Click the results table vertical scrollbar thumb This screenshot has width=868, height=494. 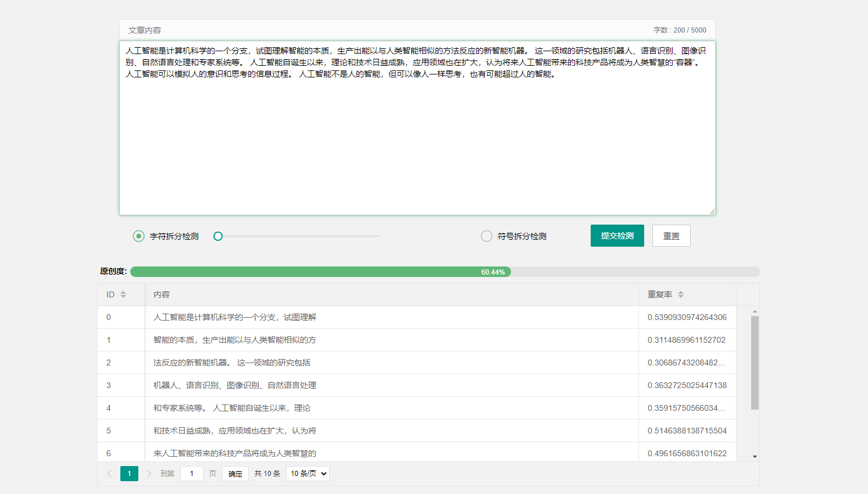coord(755,362)
